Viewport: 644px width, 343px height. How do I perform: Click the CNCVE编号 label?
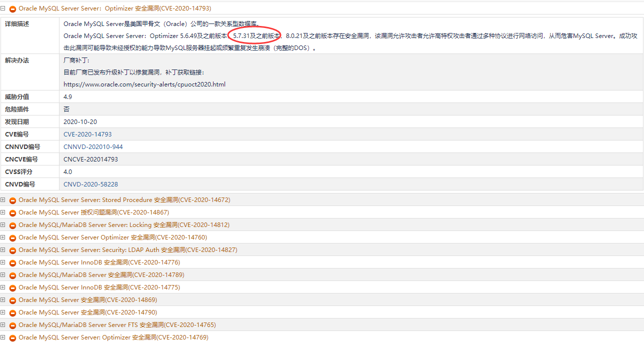click(21, 159)
